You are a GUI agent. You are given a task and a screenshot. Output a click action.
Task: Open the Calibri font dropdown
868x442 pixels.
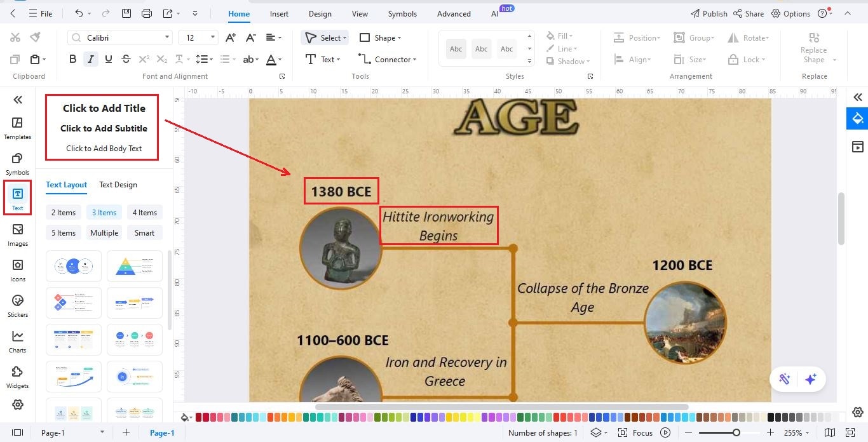coord(166,37)
